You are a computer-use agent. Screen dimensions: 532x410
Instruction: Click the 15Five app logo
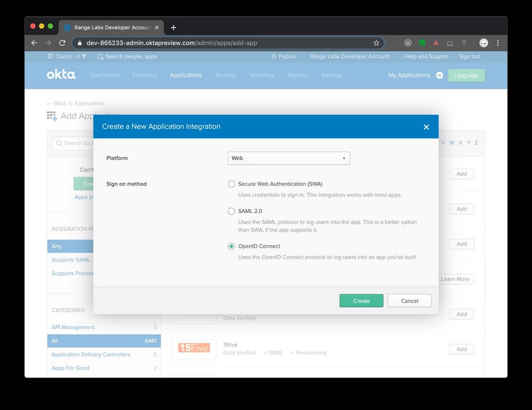194,348
